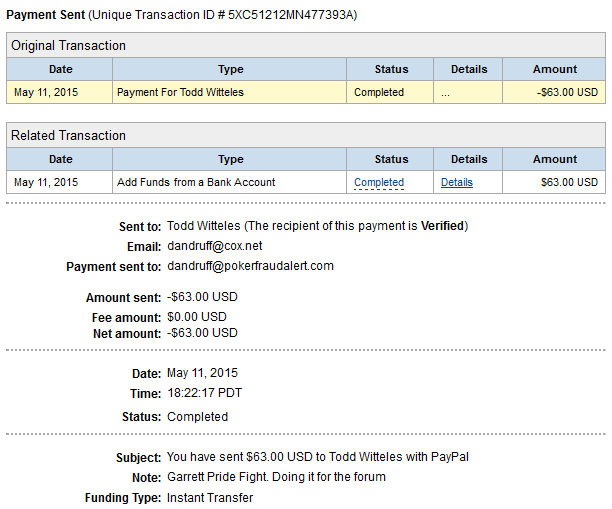Click the dandruff@cox.net email address

(x=213, y=246)
